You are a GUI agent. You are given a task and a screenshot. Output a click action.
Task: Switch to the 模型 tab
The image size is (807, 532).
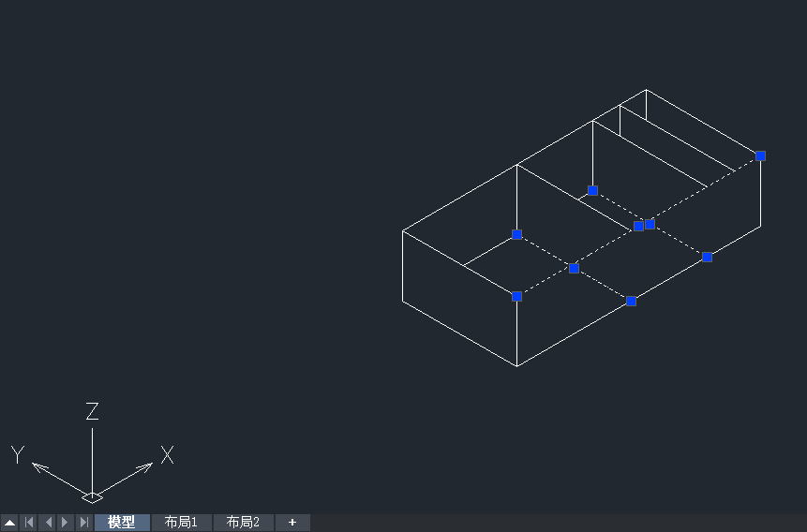tap(122, 523)
